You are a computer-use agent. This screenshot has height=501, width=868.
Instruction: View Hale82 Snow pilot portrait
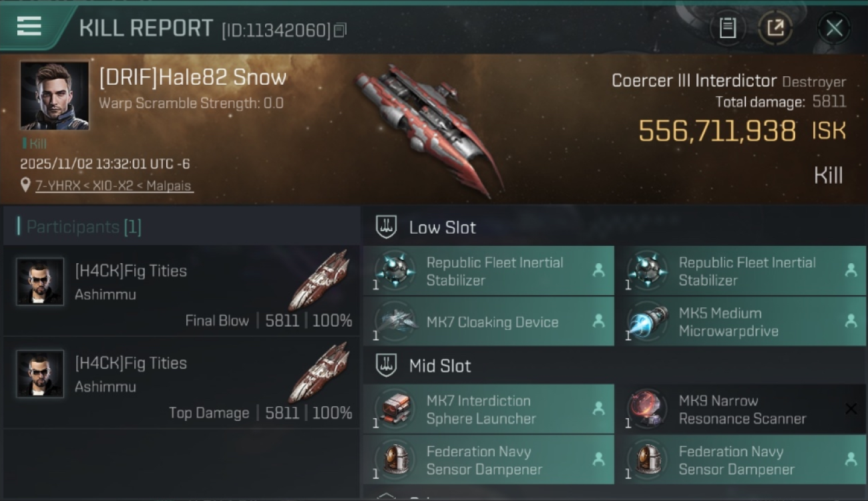point(54,96)
